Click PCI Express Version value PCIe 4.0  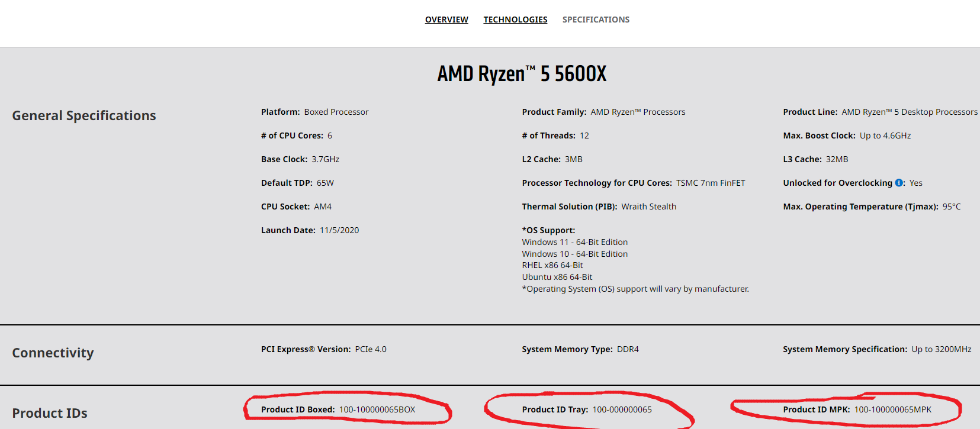(371, 349)
